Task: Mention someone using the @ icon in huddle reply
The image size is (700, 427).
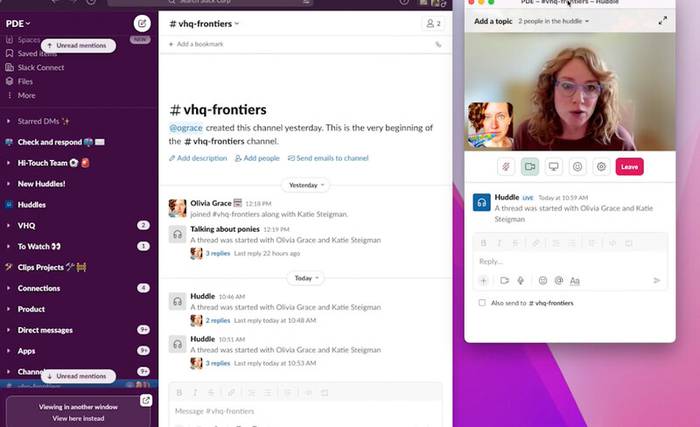Action: [x=558, y=280]
